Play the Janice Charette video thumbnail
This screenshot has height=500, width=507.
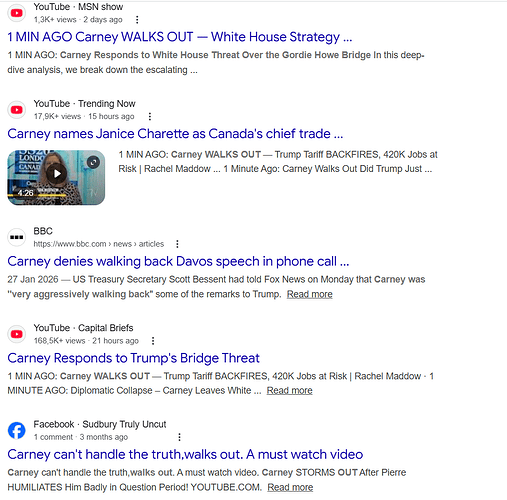[56, 174]
